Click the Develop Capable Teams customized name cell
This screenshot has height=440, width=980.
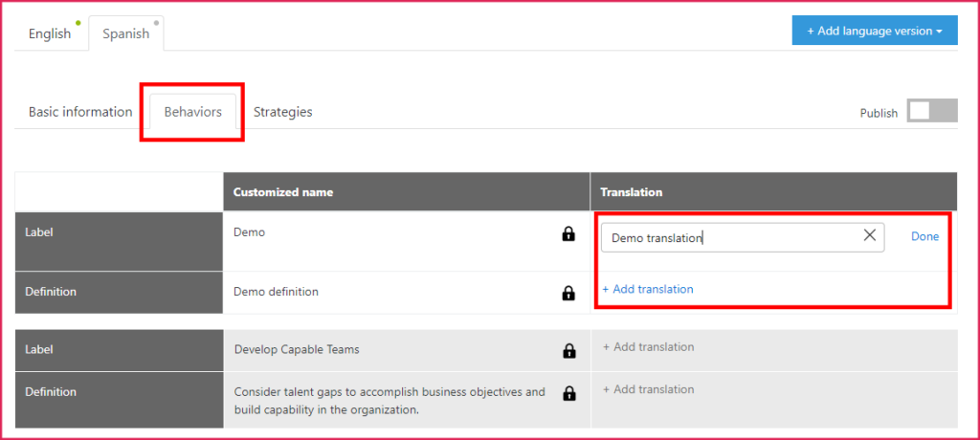pyautogui.click(x=297, y=350)
